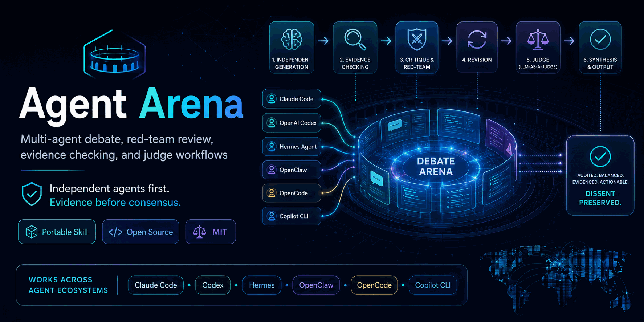Select the OpenCode agent card
The height and width of the screenshot is (322, 644).
[292, 193]
